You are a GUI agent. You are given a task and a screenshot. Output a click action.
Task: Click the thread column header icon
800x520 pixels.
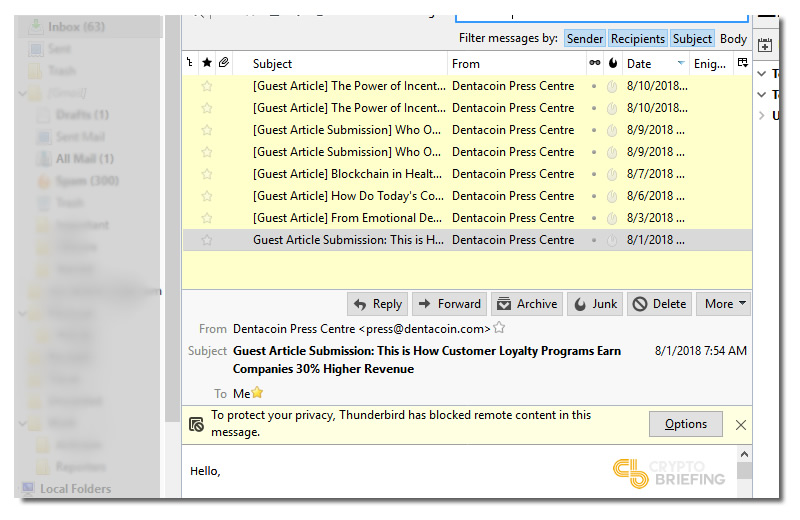tap(190, 63)
